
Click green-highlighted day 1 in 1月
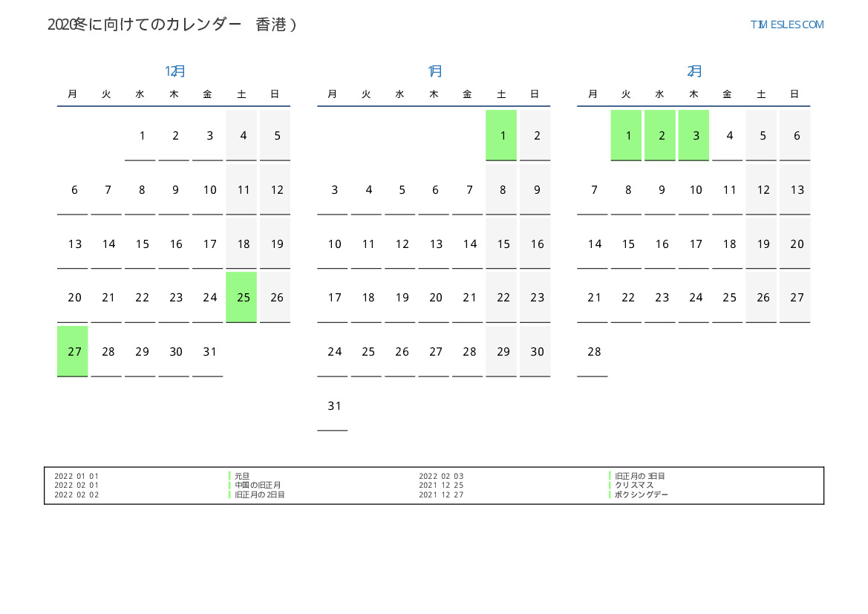coord(501,135)
